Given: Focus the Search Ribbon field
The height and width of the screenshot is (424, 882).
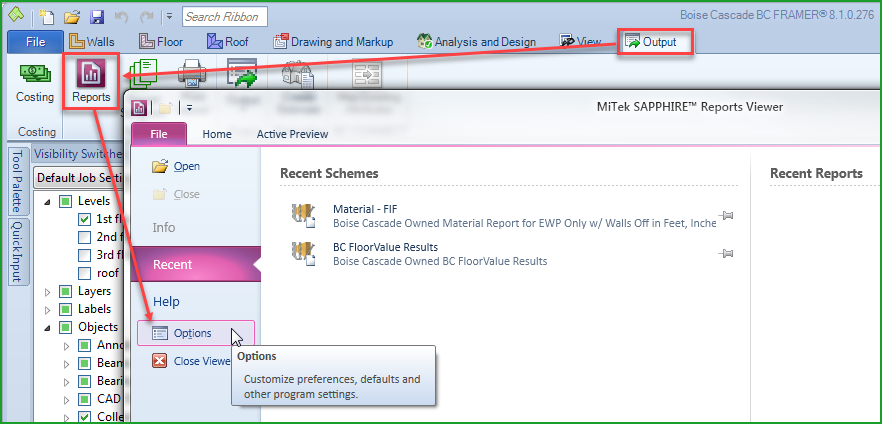Looking at the screenshot, I should tap(224, 17).
